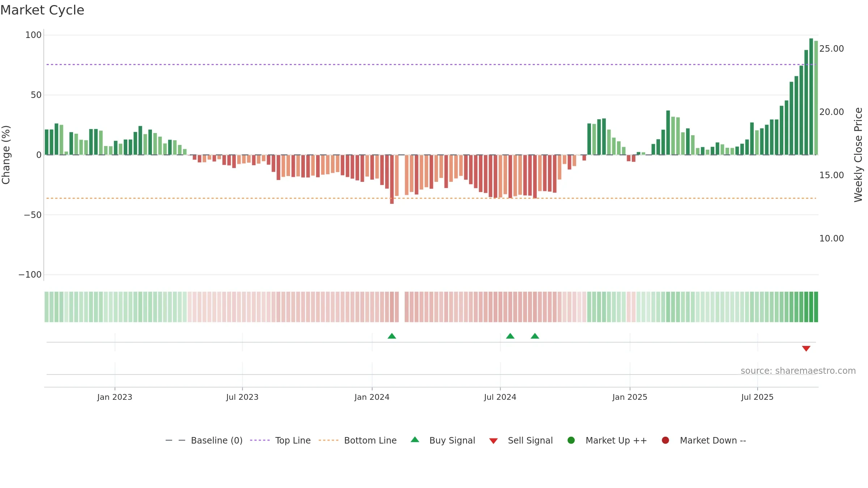868x488 pixels.
Task: Click the 20.00 price axis label
Action: 831,112
